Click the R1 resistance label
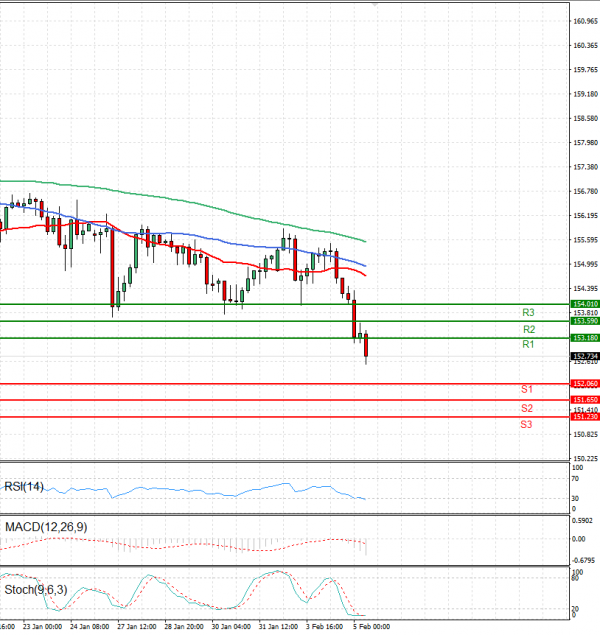The height and width of the screenshot is (635, 600). click(x=528, y=344)
